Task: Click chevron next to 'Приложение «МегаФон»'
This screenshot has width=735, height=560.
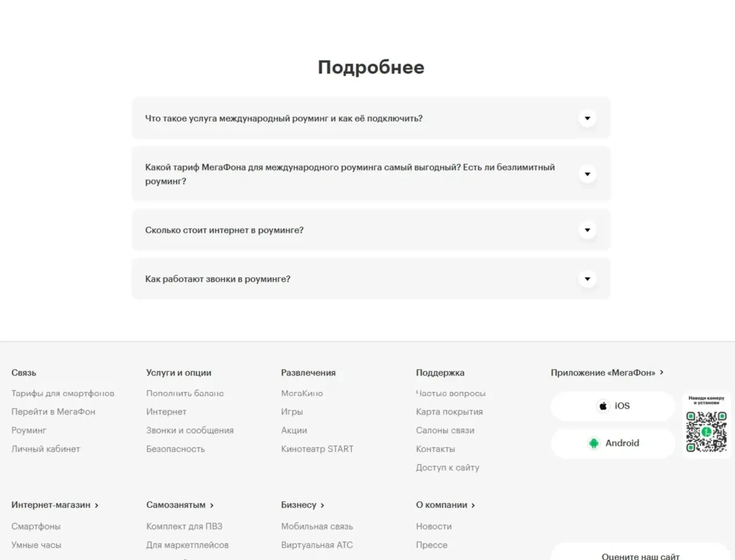Action: [662, 372]
